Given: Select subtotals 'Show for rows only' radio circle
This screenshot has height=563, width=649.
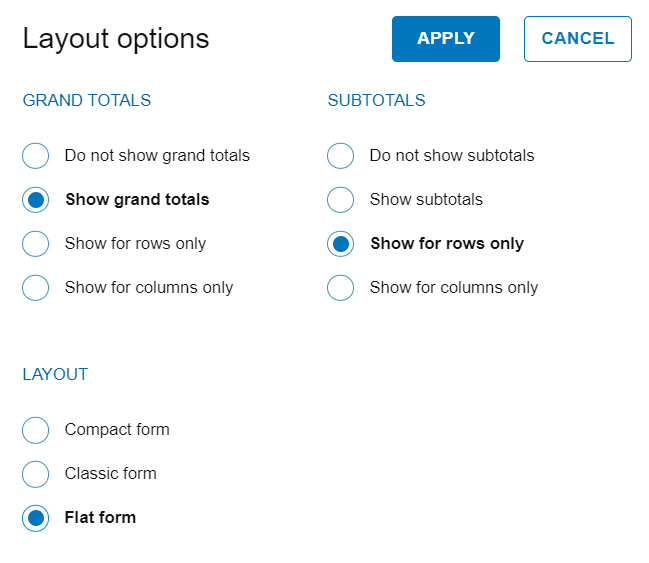Looking at the screenshot, I should (340, 244).
